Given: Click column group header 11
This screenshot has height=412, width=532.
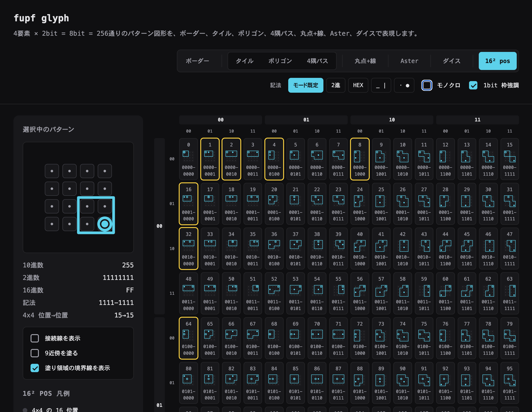Looking at the screenshot, I should coord(477,120).
